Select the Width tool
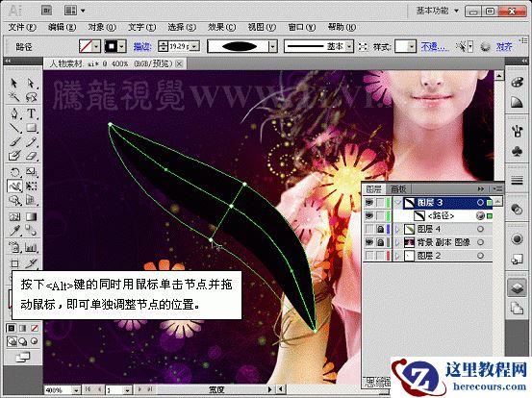The height and width of the screenshot is (398, 532). 14,187
